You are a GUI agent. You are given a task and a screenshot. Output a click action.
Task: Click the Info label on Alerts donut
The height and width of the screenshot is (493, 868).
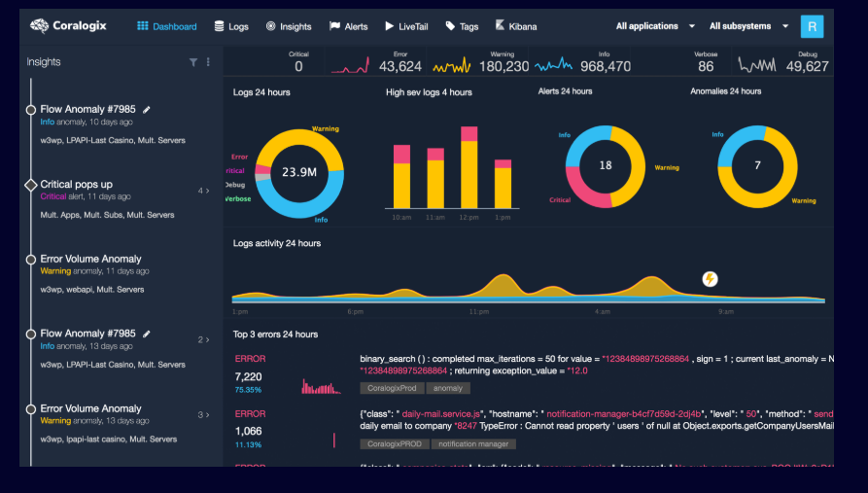[564, 135]
